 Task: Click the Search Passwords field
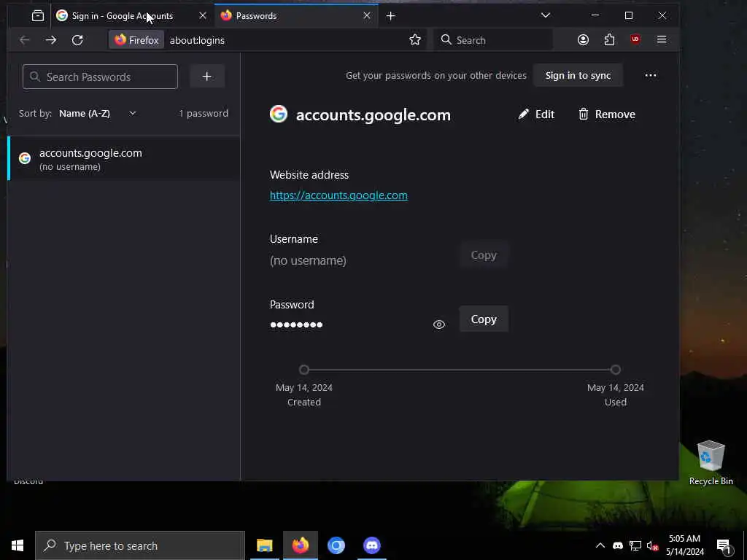tap(100, 77)
